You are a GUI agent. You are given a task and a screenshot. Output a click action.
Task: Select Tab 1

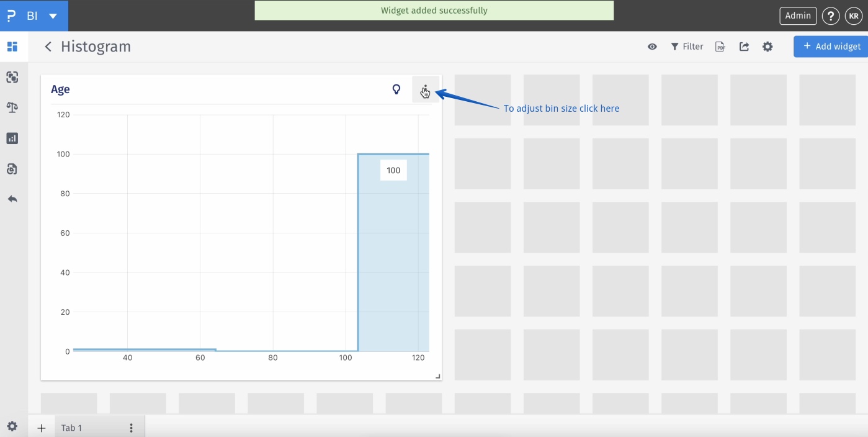[71, 428]
